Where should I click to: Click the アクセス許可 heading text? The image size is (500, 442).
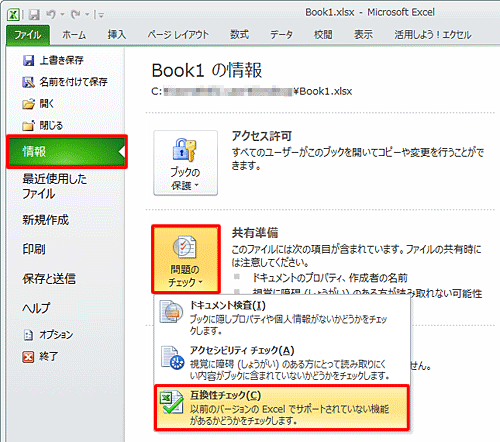click(x=262, y=136)
